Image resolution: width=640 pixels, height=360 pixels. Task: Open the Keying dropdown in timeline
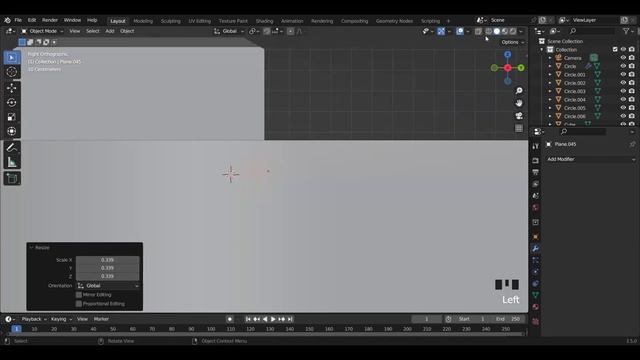[61, 319]
